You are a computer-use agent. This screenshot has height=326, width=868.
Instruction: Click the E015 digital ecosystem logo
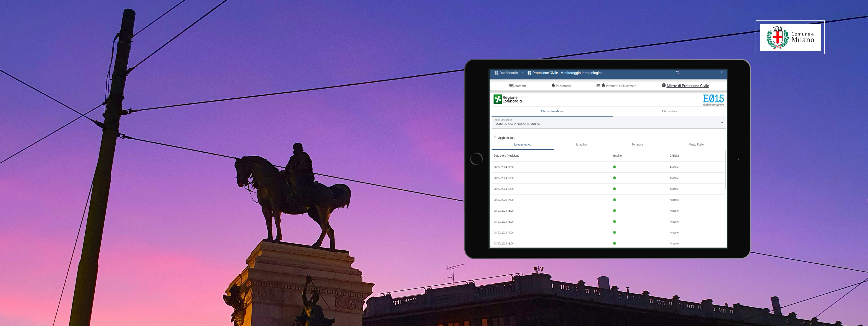713,100
